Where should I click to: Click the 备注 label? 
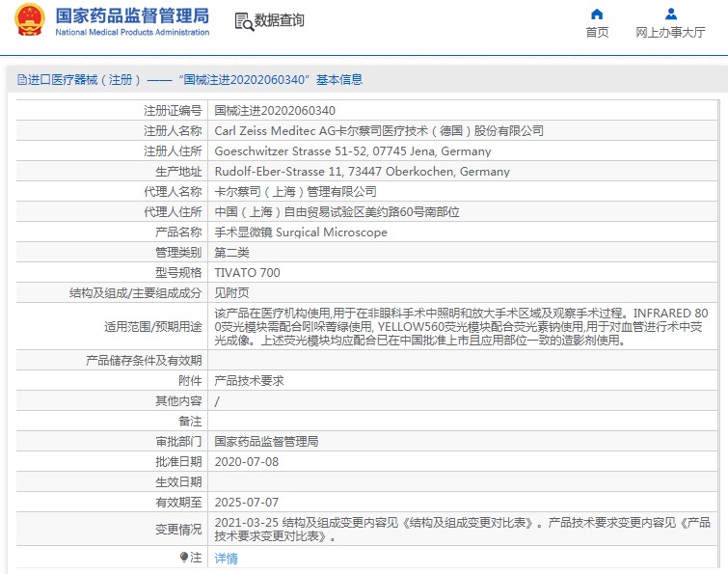click(x=190, y=422)
